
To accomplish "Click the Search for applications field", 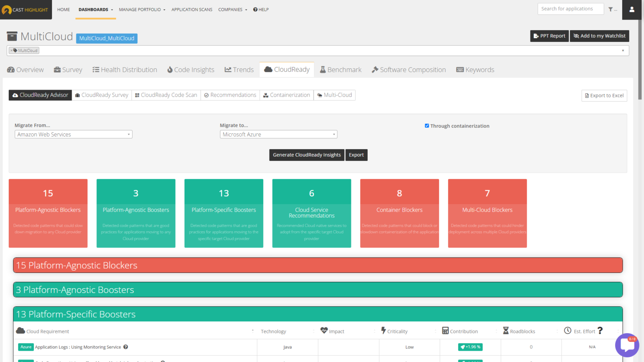I will click(570, 8).
